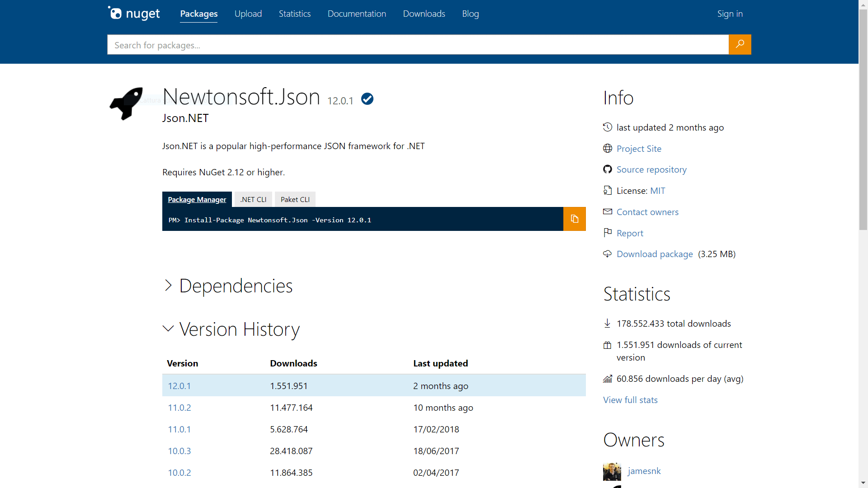Open Project Site via the globe icon

point(608,148)
